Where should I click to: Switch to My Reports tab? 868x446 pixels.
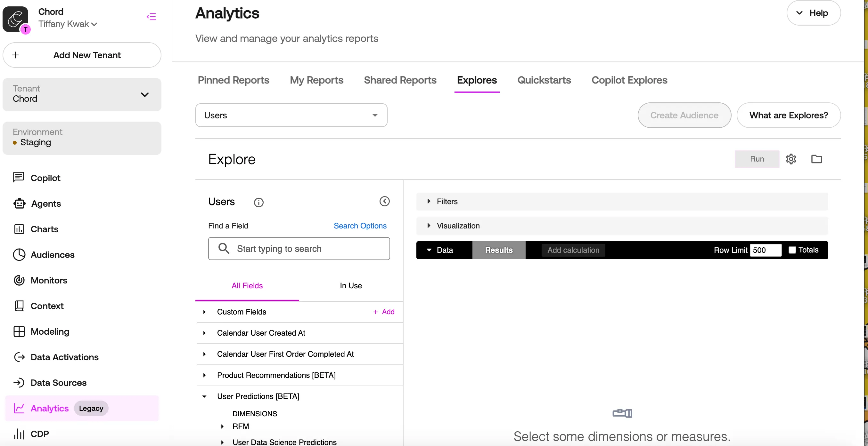point(316,80)
